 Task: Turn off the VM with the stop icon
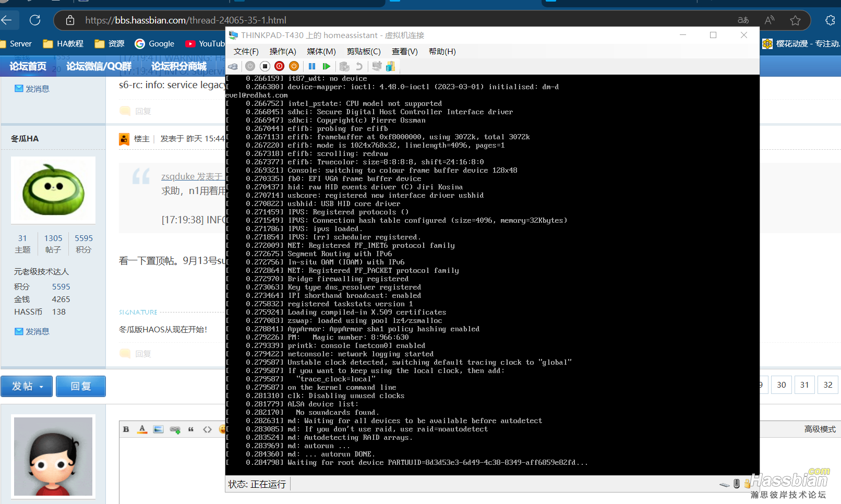[x=265, y=66]
